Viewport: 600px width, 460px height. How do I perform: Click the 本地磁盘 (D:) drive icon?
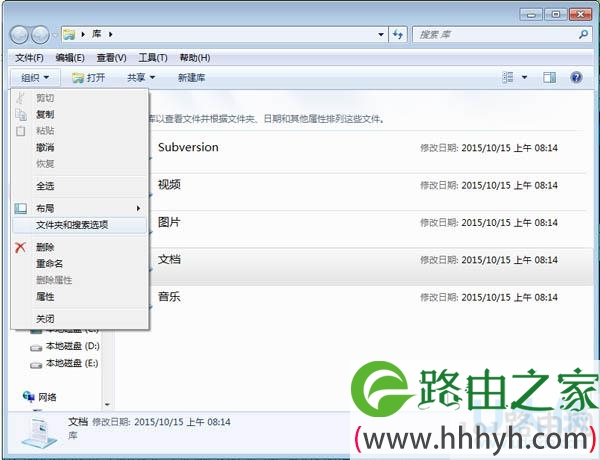point(36,347)
